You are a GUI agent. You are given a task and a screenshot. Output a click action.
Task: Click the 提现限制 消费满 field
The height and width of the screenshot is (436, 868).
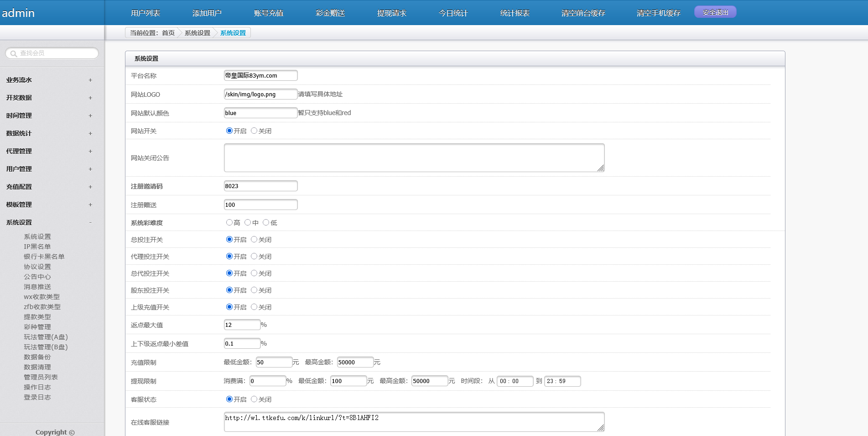tap(268, 381)
